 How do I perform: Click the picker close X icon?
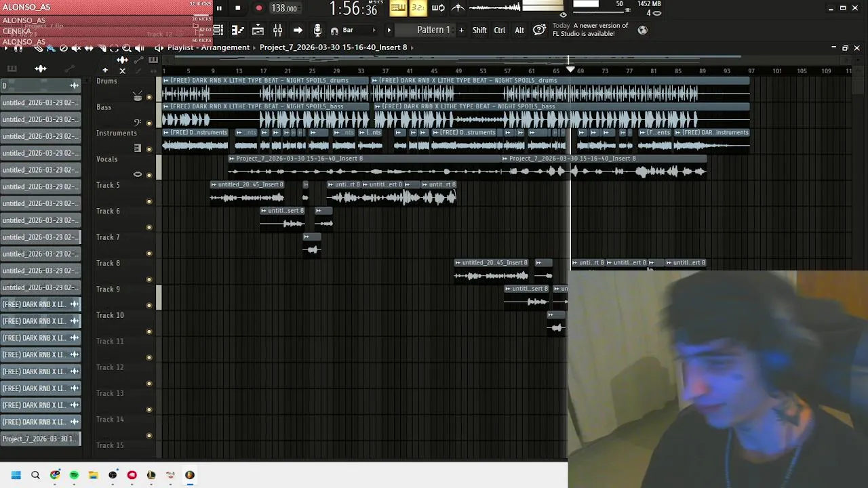pos(122,70)
